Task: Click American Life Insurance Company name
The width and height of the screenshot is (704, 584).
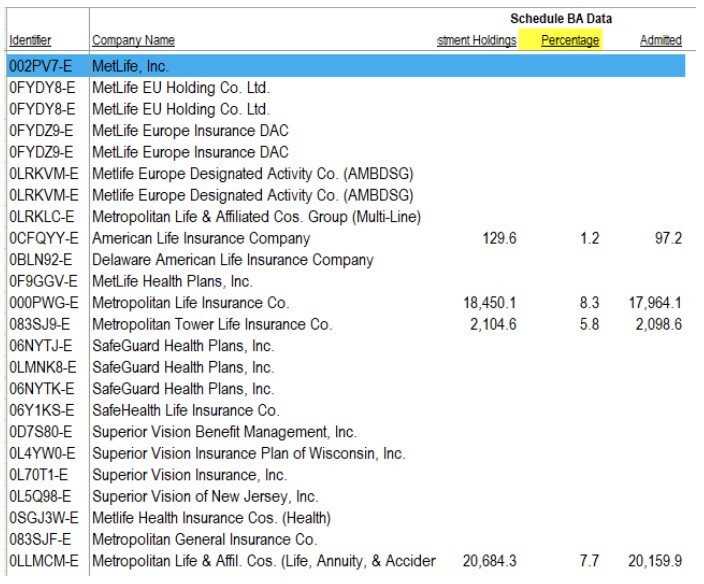Action: coord(201,238)
